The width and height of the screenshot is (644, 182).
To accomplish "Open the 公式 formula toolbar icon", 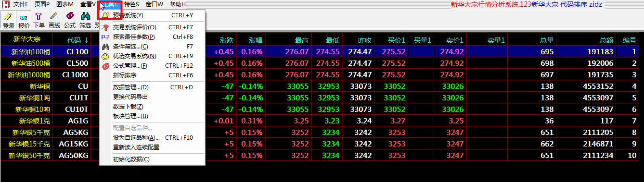I will 70,20.
